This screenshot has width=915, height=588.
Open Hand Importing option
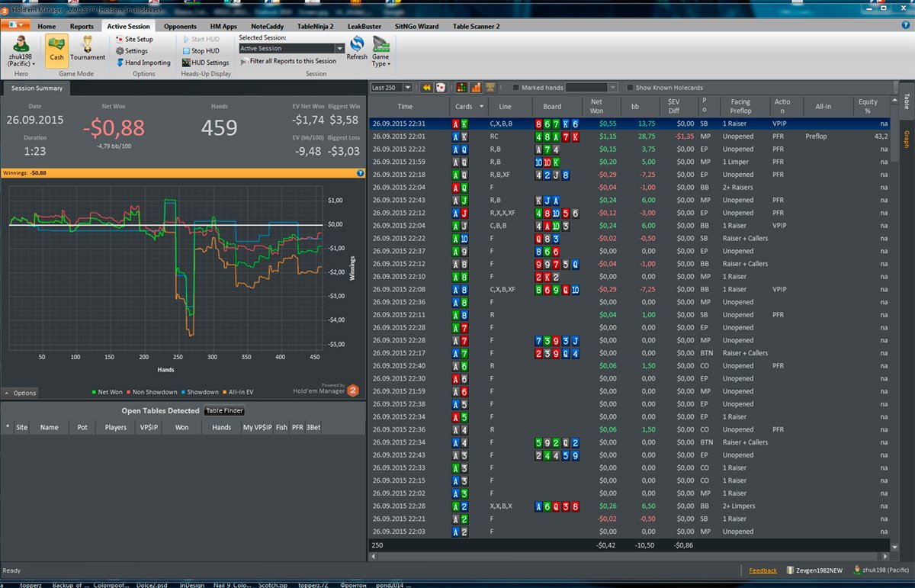pos(143,63)
